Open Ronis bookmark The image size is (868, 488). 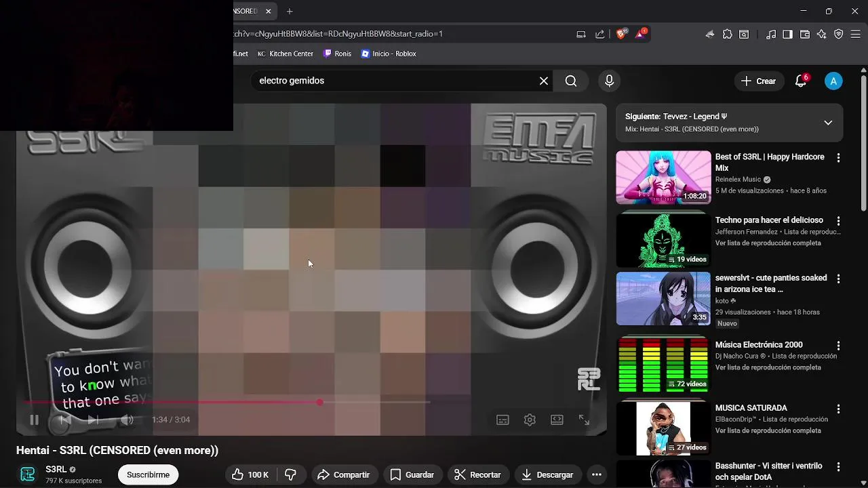[337, 54]
